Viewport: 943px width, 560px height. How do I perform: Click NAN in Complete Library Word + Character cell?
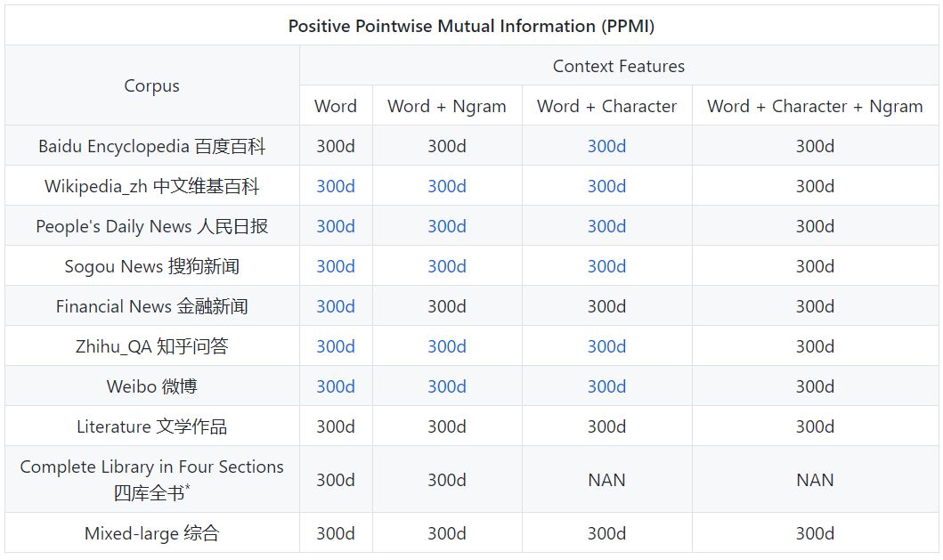tap(606, 480)
